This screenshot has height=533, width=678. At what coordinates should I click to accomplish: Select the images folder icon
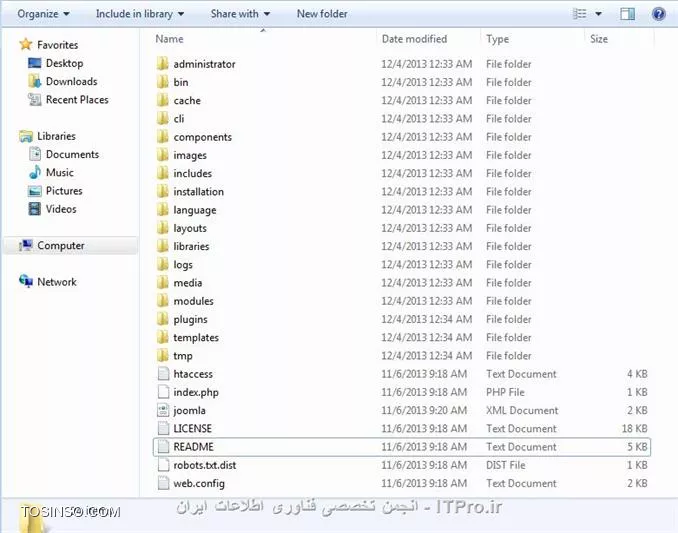pos(163,155)
